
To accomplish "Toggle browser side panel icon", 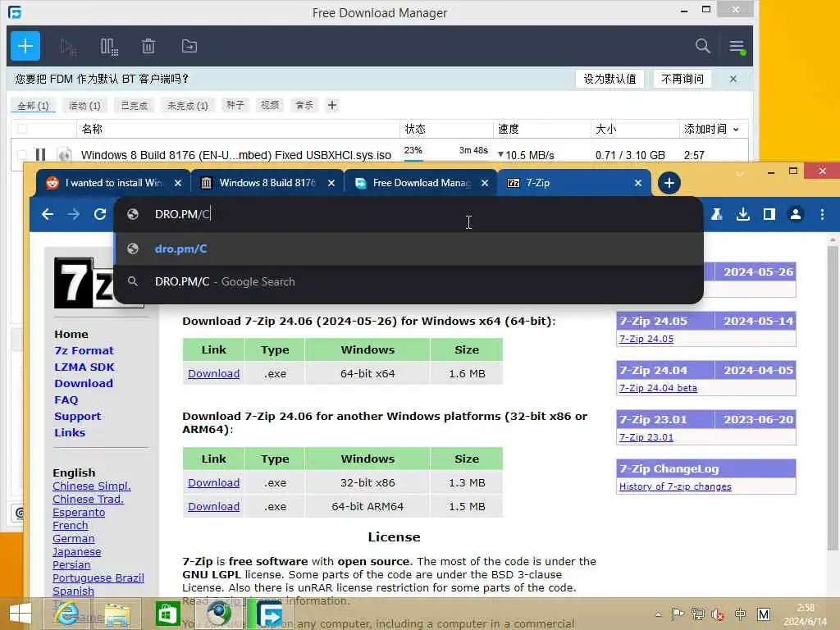I will 769,214.
